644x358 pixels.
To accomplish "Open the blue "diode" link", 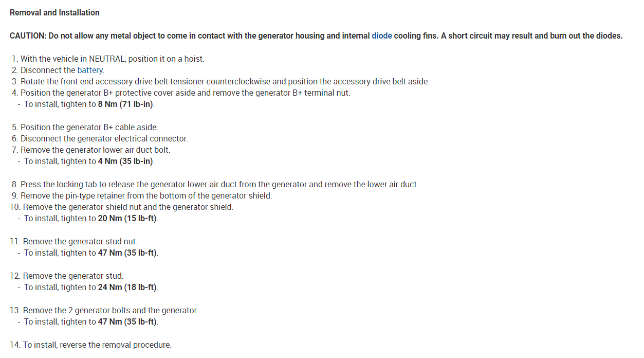I will tap(381, 36).
